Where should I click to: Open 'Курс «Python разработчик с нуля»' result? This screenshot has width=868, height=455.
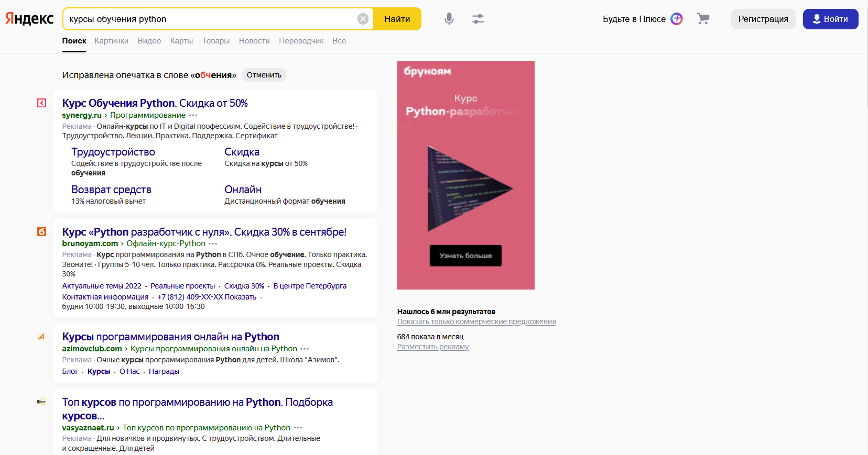pos(204,231)
